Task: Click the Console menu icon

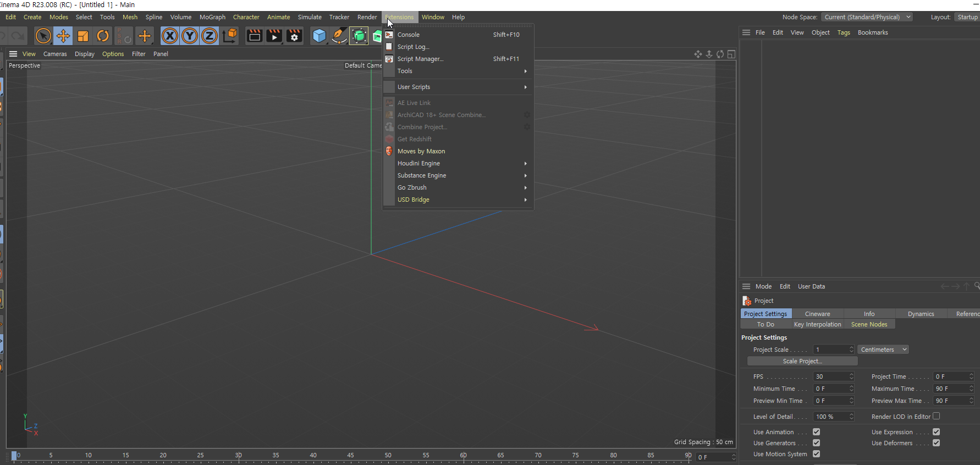Action: pyautogui.click(x=389, y=35)
